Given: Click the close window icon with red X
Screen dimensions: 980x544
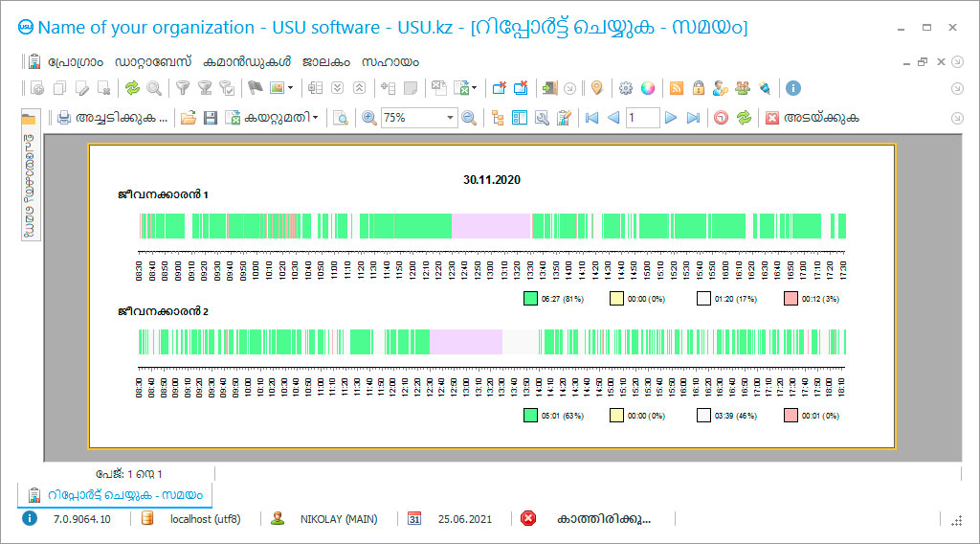Looking at the screenshot, I should (499, 88).
